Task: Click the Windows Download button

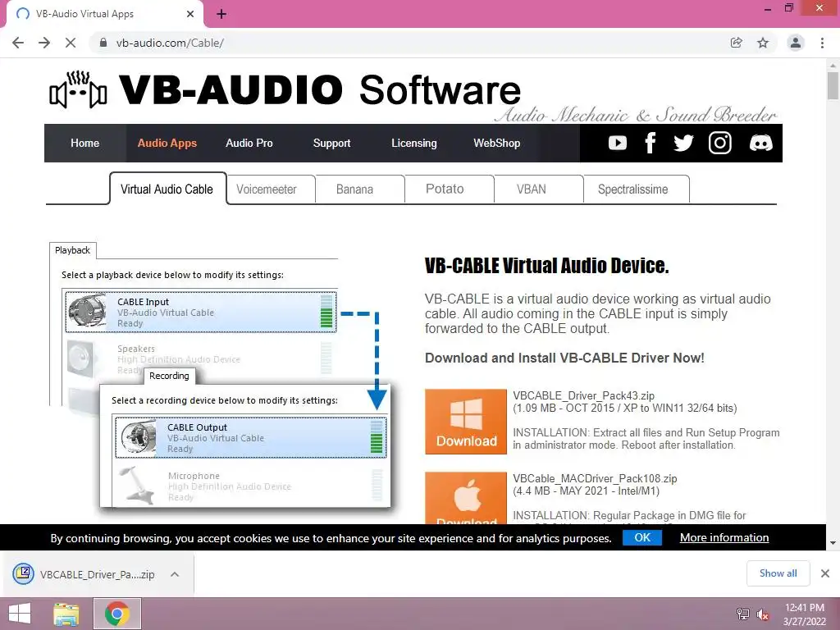Action: (x=466, y=422)
